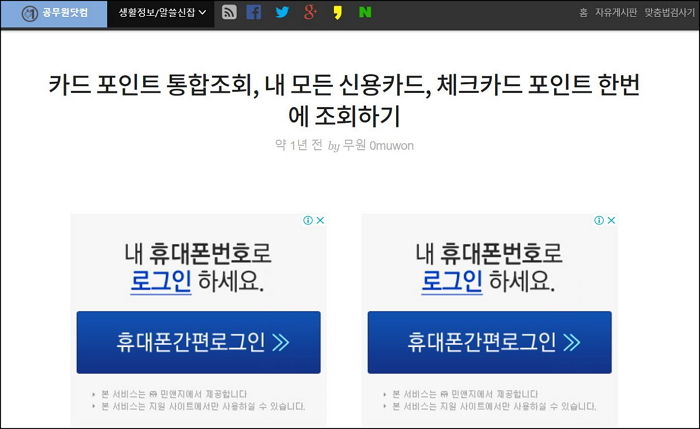
Task: Open the Google Plus icon
Action: click(310, 12)
